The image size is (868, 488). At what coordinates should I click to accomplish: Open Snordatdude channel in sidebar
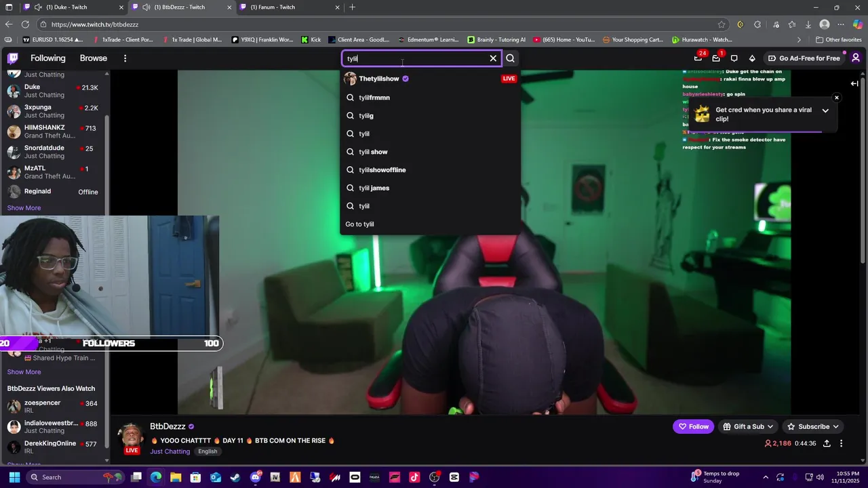(53, 152)
